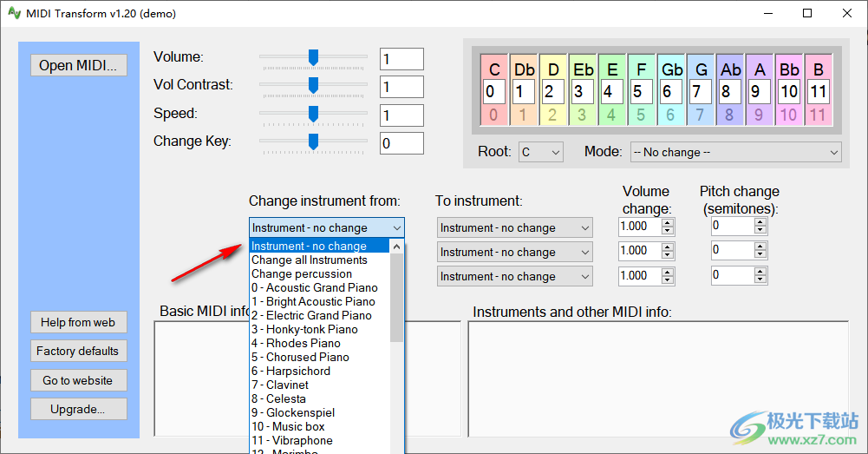
Task: Click the Gb note mapping field
Action: click(x=671, y=91)
